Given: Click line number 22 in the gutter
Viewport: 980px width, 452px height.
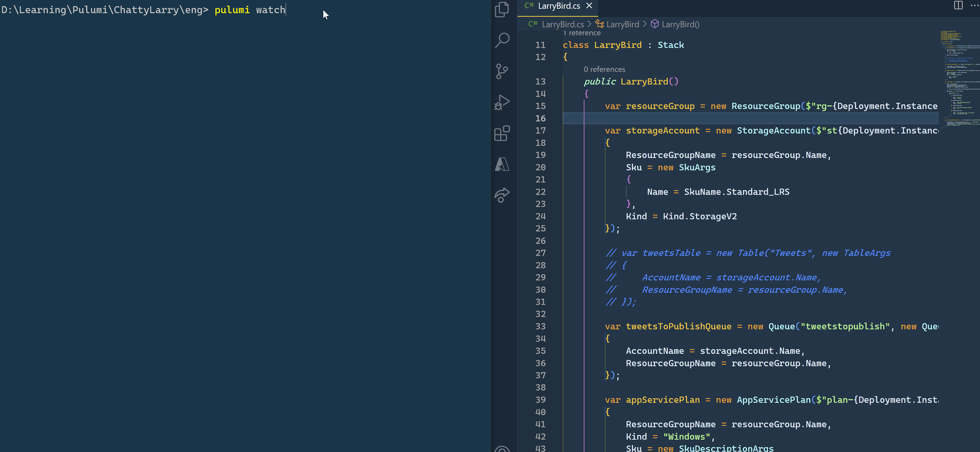Looking at the screenshot, I should click(540, 192).
